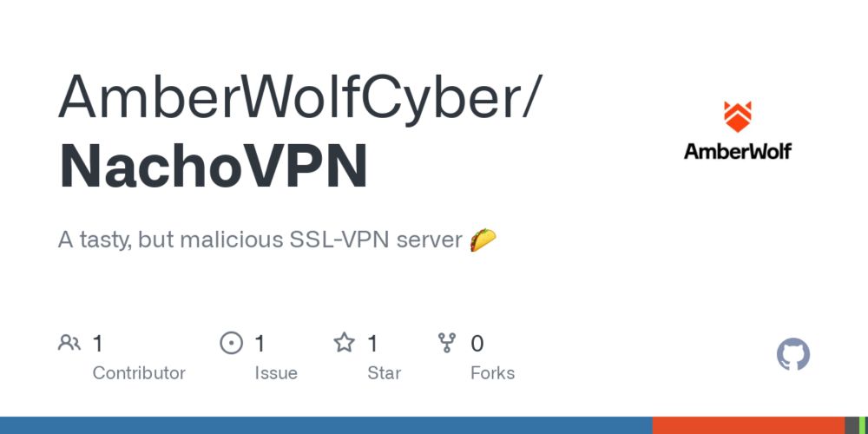Click the taco emoji in the description
This screenshot has height=434, width=868.
point(483,240)
